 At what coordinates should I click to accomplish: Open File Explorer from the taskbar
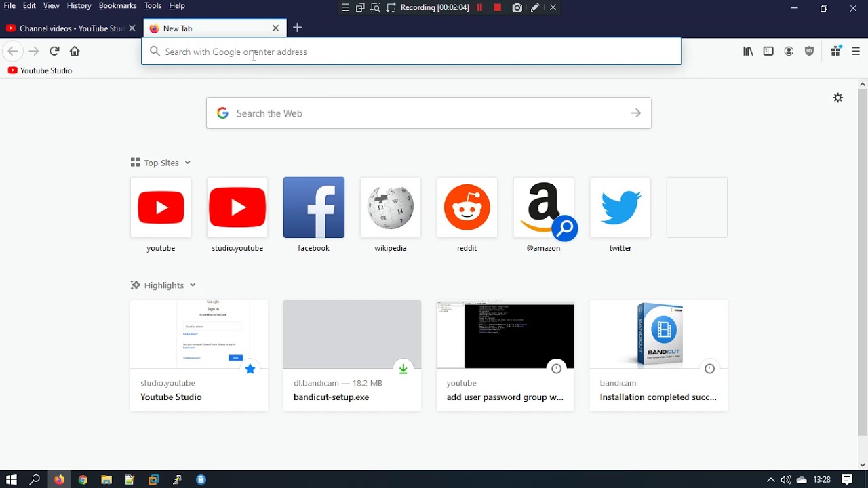[106, 479]
